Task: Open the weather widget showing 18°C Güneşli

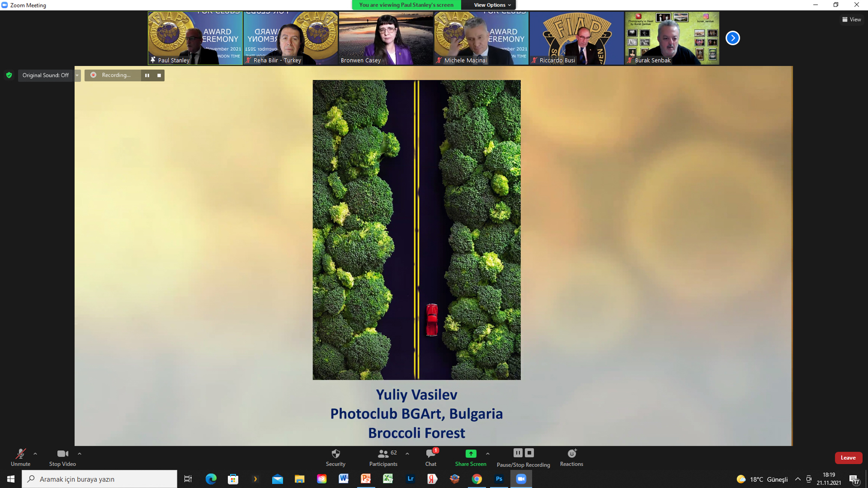Action: [762, 479]
